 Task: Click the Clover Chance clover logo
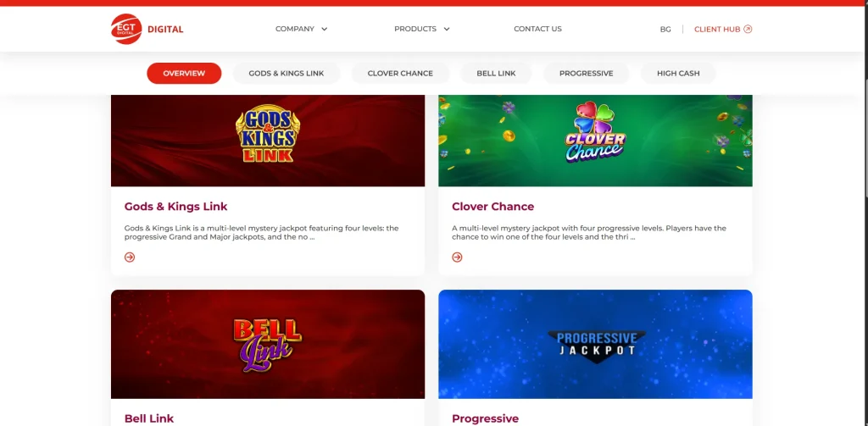coord(595,131)
